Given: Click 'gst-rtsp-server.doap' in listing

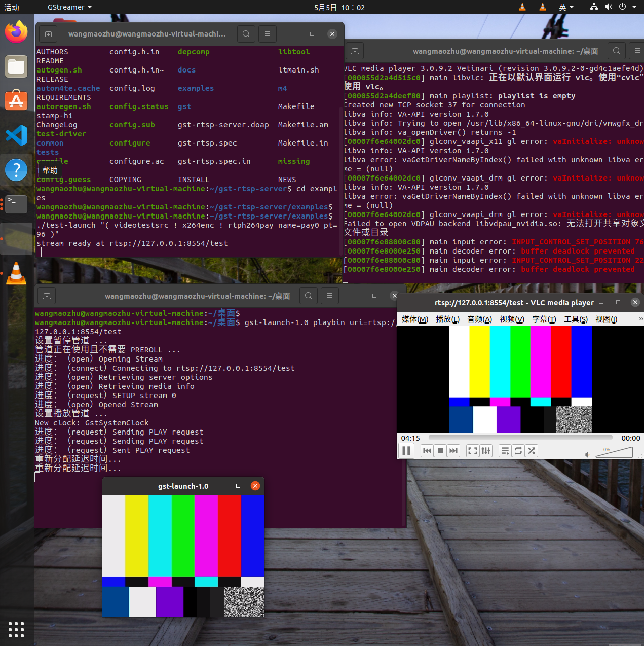Looking at the screenshot, I should point(223,125).
